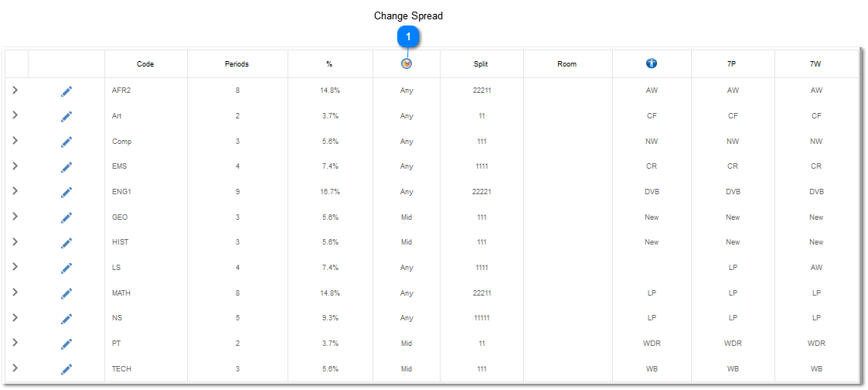Expand the Comp row
Screen dimensions: 868x390
point(15,140)
